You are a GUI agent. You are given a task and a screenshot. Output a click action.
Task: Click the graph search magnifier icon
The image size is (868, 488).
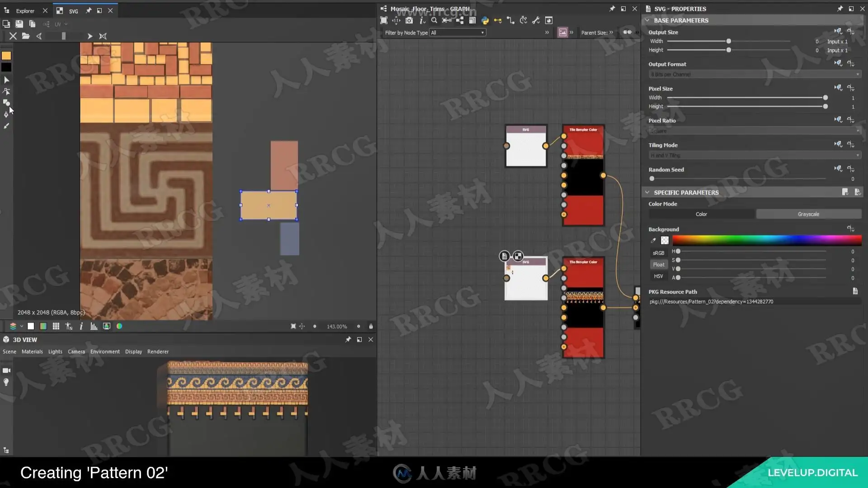(x=434, y=20)
